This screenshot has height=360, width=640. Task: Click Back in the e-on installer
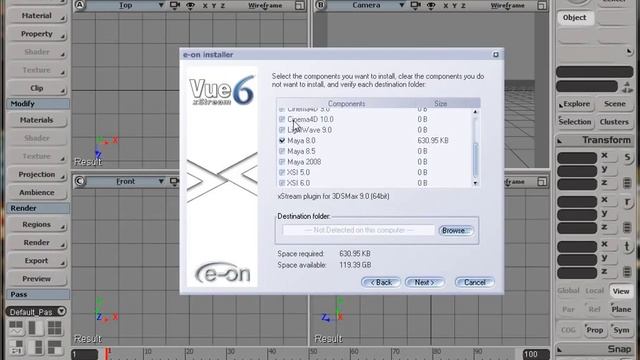(x=381, y=282)
